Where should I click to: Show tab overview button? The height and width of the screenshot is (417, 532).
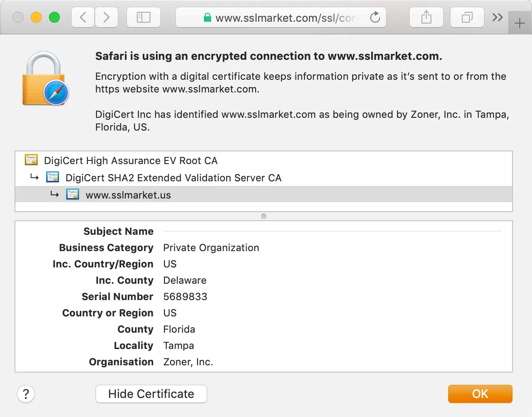[x=467, y=17]
